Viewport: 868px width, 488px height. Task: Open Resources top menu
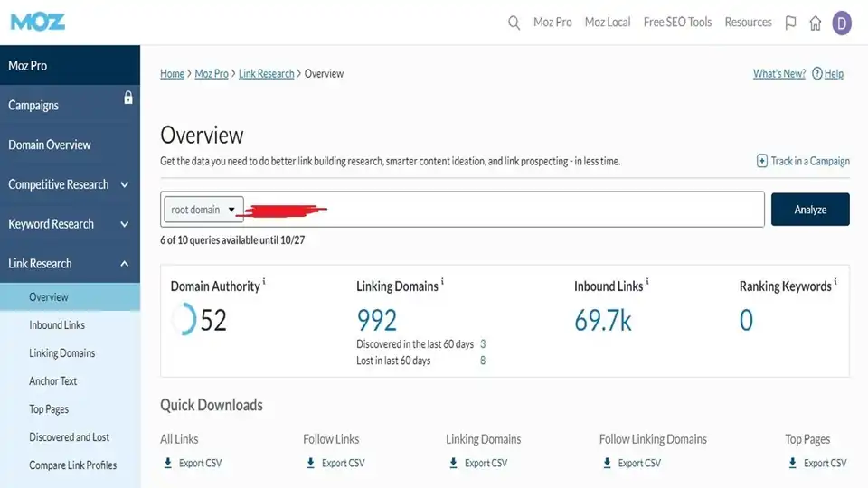pyautogui.click(x=748, y=22)
